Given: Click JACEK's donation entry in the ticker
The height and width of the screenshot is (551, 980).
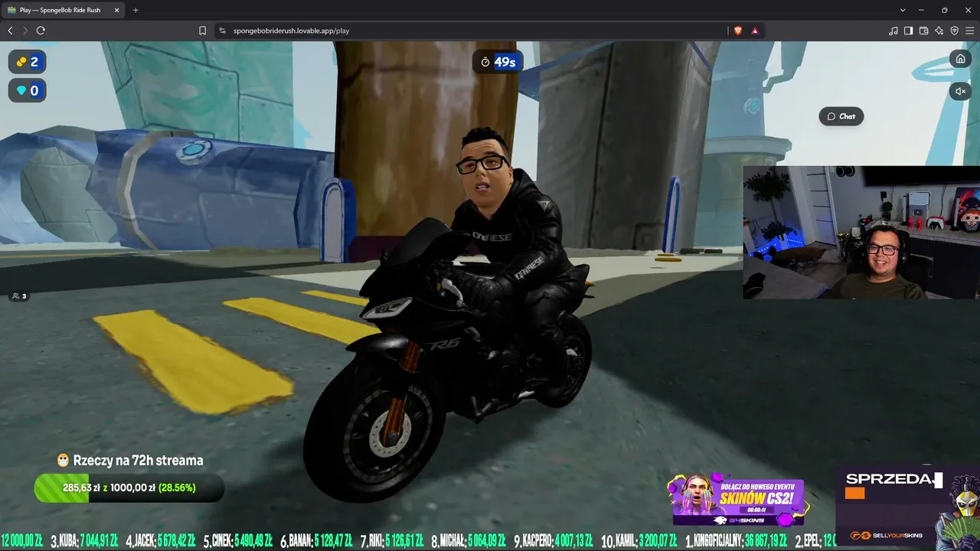Looking at the screenshot, I should 161,541.
